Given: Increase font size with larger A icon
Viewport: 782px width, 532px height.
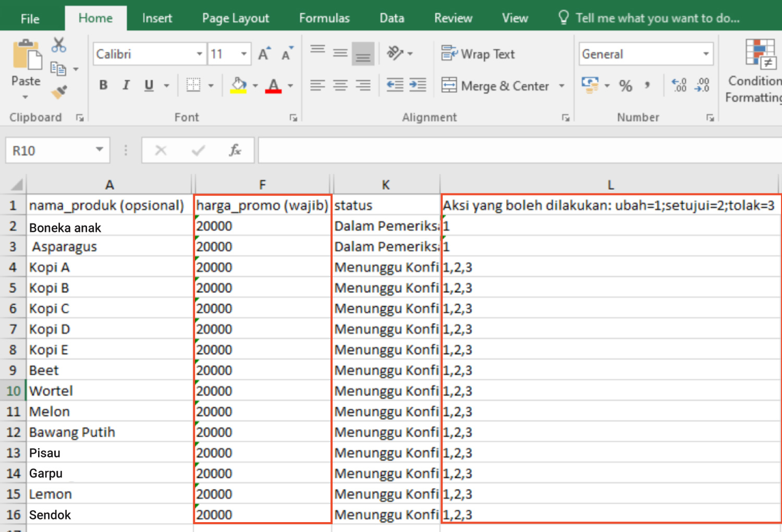Looking at the screenshot, I should pos(264,54).
